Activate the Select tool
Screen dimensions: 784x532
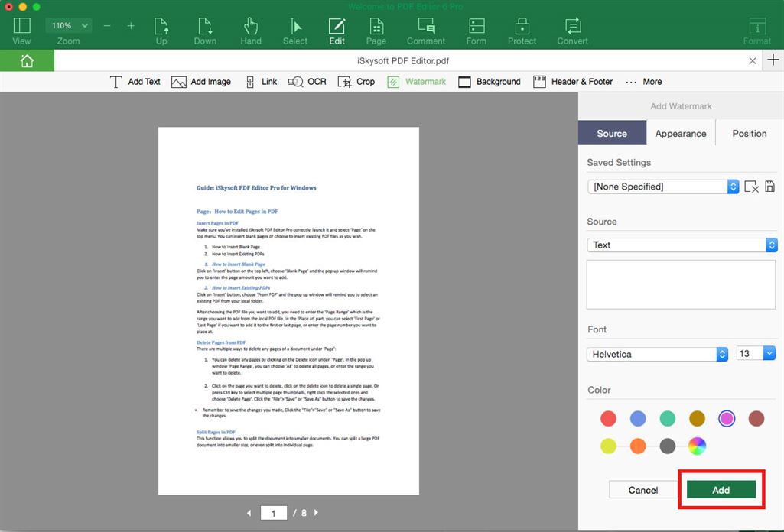pyautogui.click(x=295, y=31)
